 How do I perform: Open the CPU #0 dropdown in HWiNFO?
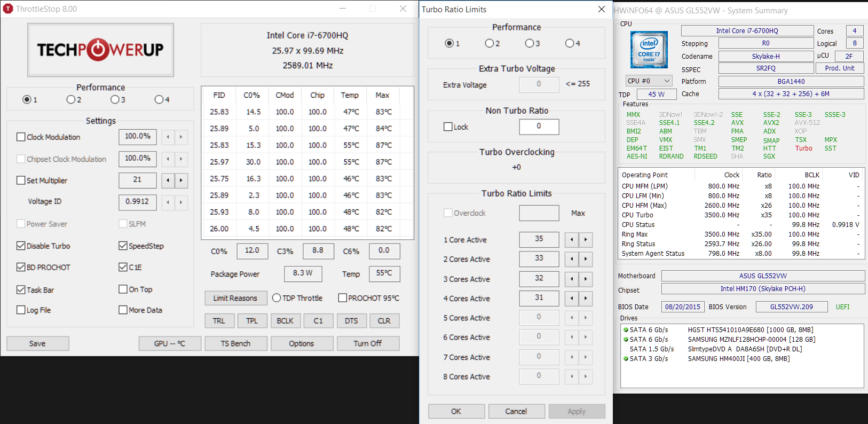(649, 81)
